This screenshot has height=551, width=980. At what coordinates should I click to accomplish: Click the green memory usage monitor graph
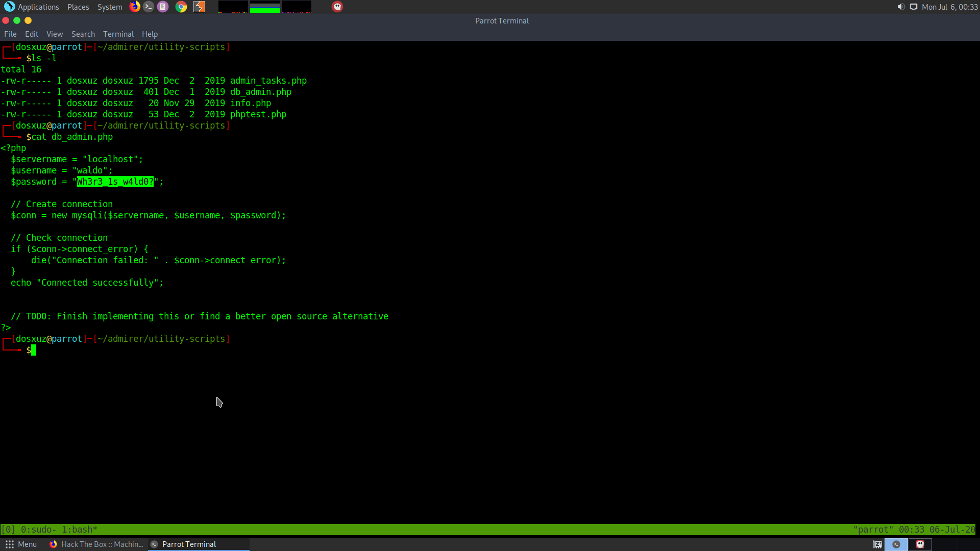click(x=265, y=7)
